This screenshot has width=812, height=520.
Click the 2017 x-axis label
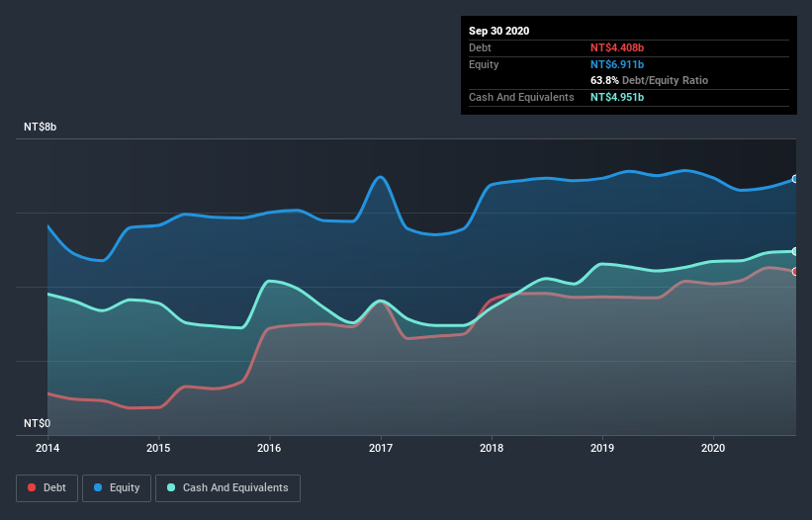tap(381, 448)
